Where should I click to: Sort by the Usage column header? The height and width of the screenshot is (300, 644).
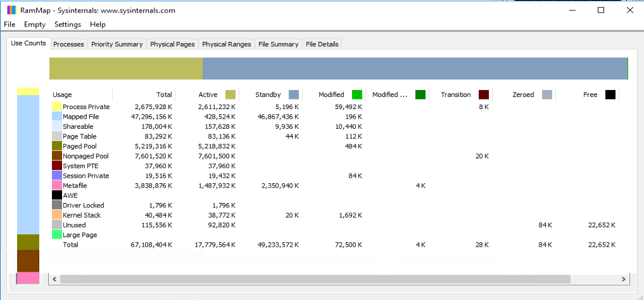click(81, 95)
